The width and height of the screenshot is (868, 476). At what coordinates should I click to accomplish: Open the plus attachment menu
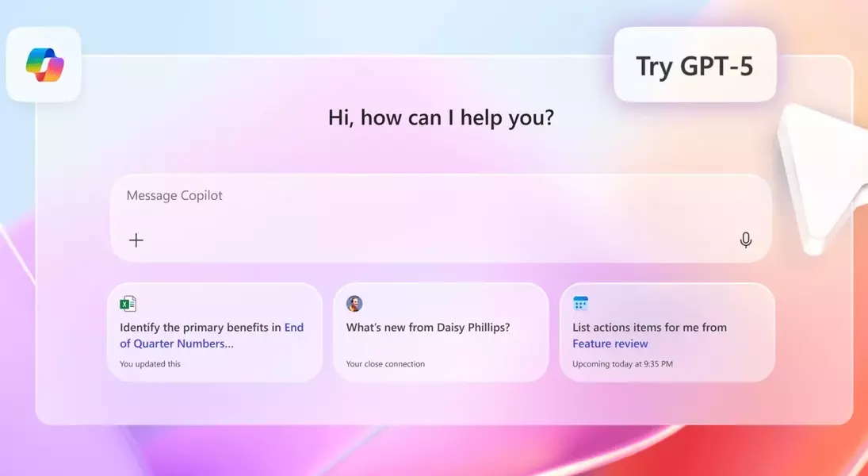(x=136, y=240)
